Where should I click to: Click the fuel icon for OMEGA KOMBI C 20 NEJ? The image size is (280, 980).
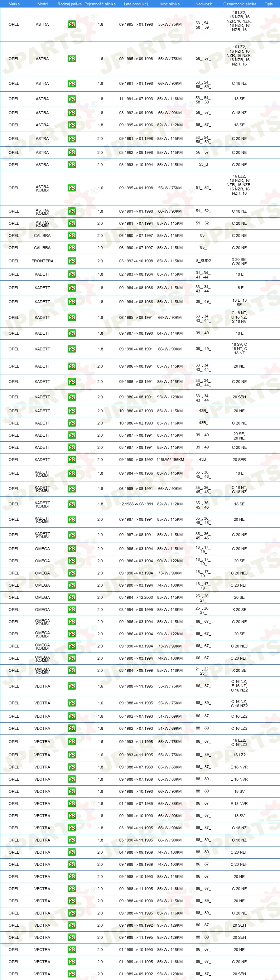click(72, 646)
